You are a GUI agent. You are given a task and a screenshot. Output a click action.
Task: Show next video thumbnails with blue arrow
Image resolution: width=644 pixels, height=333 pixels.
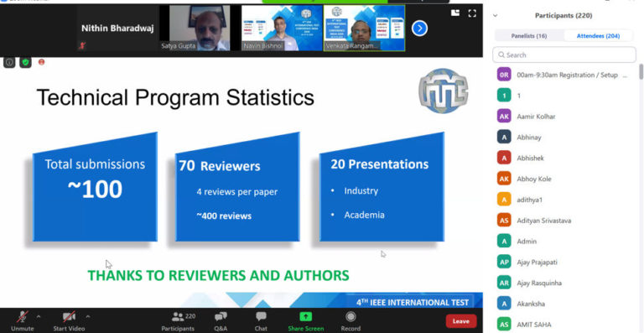(x=419, y=29)
